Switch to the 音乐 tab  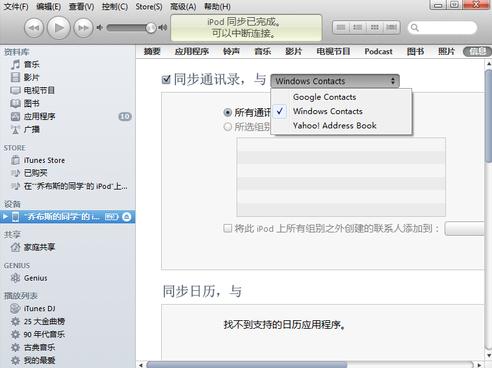coord(263,52)
